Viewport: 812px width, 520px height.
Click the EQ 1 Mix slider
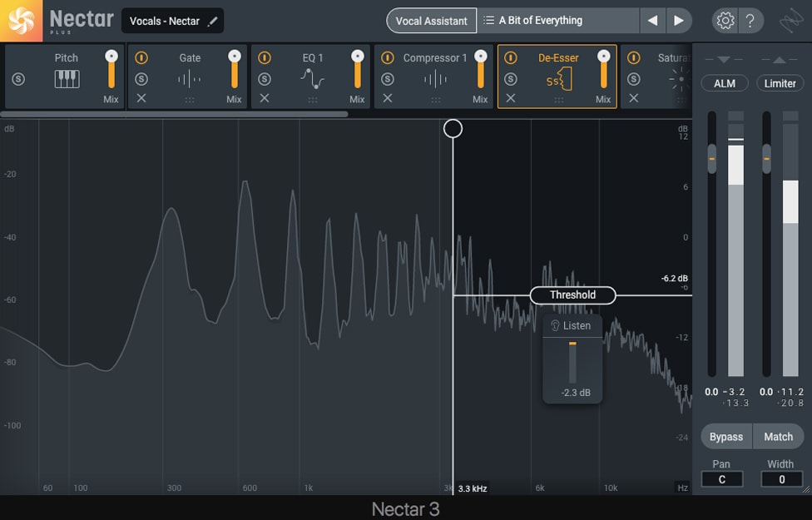tap(357, 69)
